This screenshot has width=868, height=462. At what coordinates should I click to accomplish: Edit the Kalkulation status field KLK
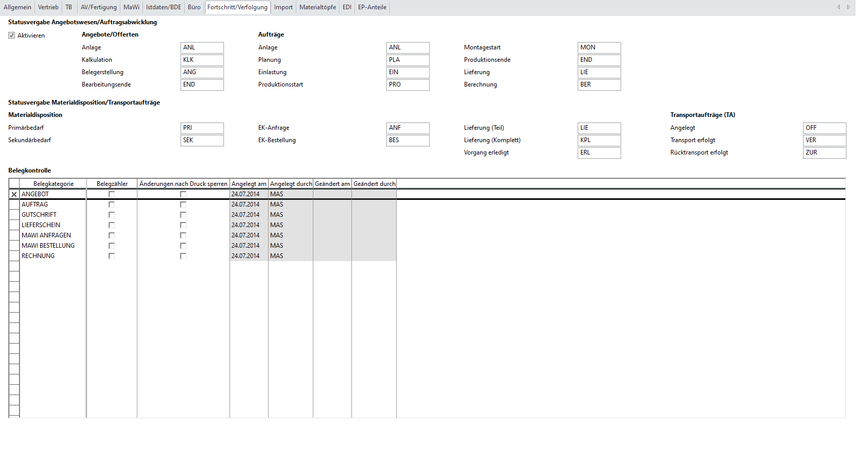(x=202, y=60)
